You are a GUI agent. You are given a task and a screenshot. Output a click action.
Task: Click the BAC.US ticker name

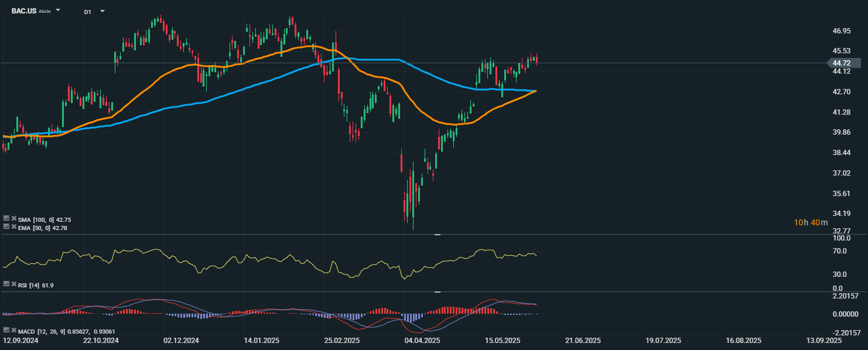click(x=24, y=11)
